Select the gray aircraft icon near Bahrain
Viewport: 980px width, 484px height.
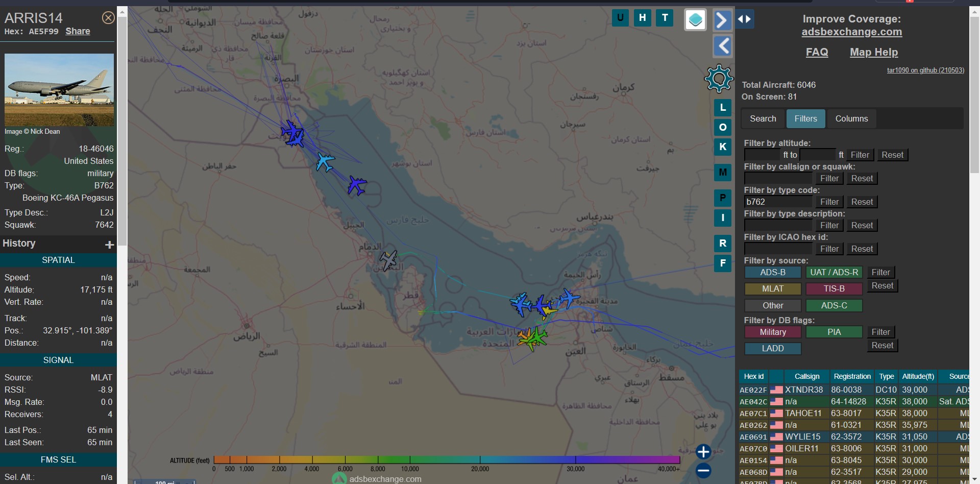tap(388, 260)
